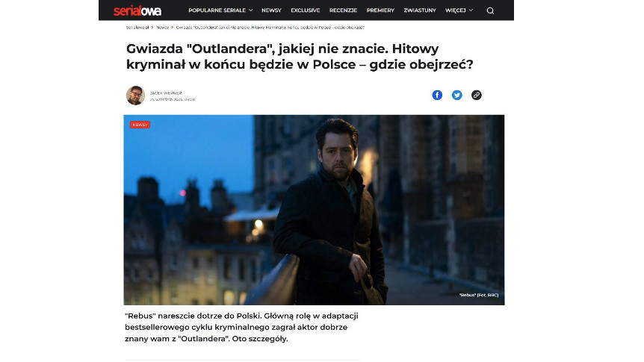Go home via Serialowa logo
This screenshot has height=362, width=644.
(137, 10)
